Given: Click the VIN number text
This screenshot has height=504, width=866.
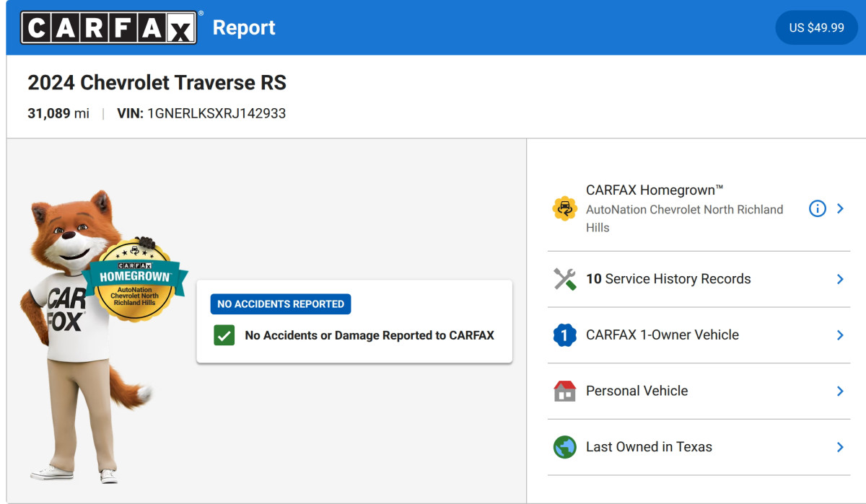Looking at the screenshot, I should click(216, 113).
